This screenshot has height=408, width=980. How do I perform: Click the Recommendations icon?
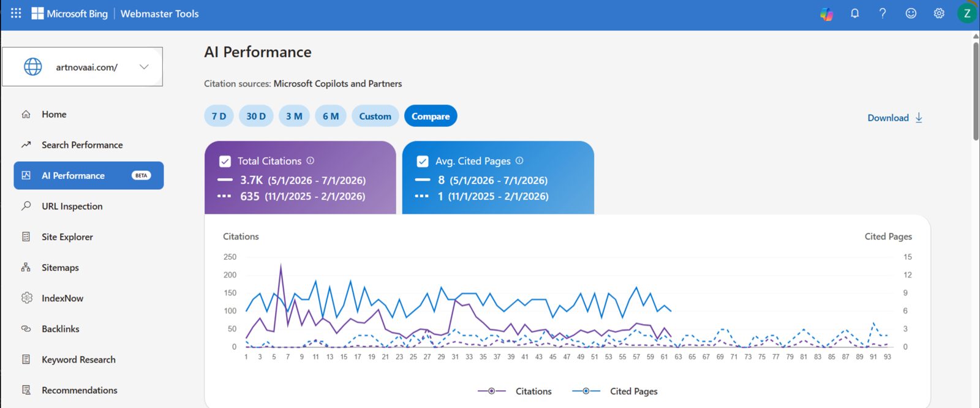pos(26,390)
